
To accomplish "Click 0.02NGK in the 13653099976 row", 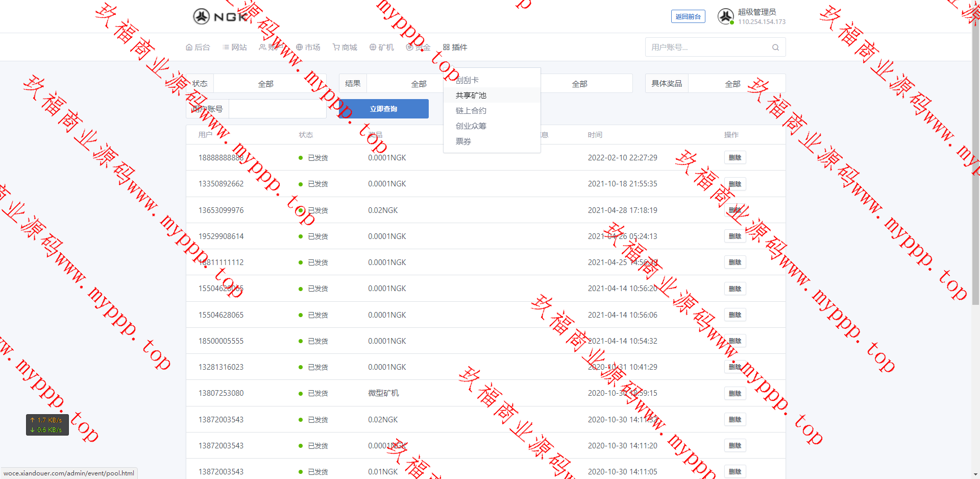I will 383,210.
